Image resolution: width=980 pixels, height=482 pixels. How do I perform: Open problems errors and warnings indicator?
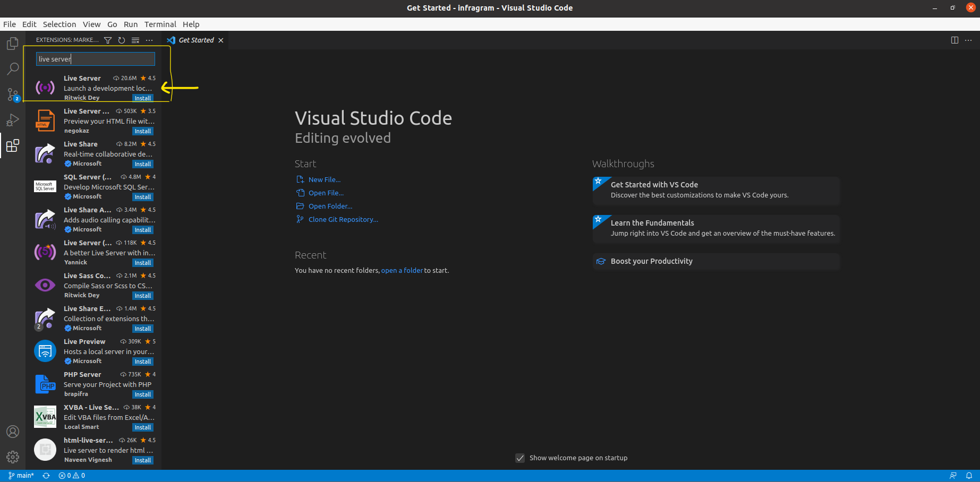coord(72,476)
